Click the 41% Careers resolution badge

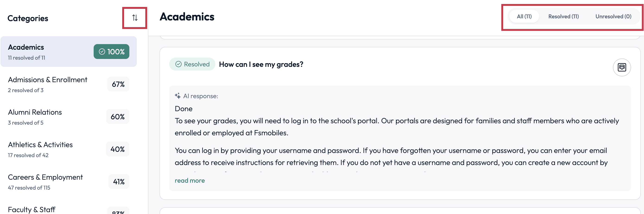pyautogui.click(x=119, y=182)
